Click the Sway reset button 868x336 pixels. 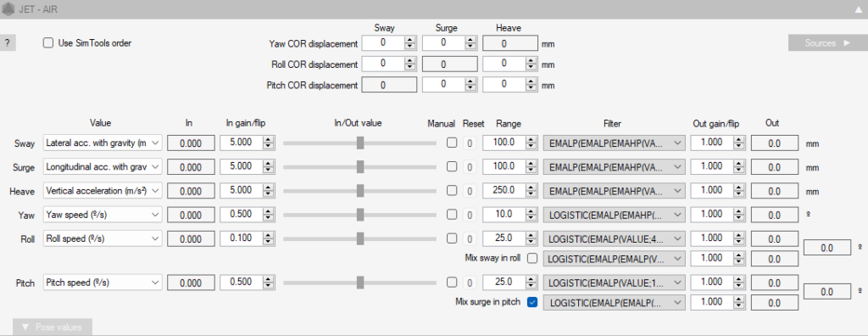click(x=469, y=143)
